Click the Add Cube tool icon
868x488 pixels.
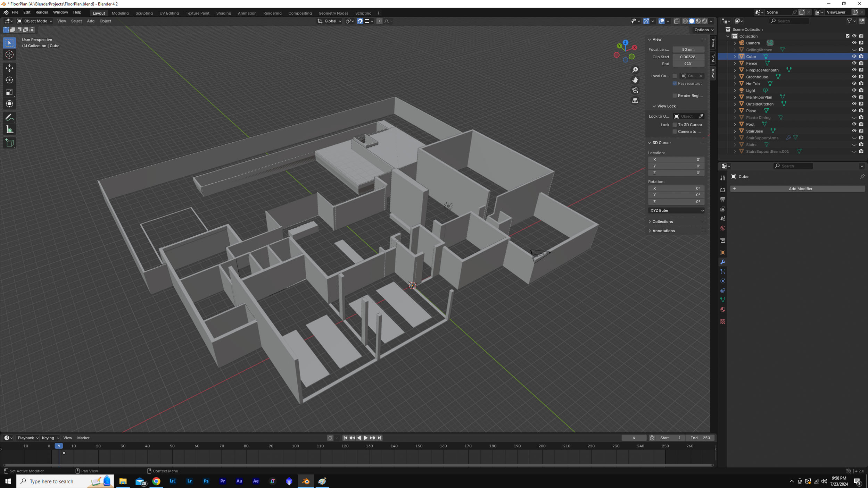(9, 143)
